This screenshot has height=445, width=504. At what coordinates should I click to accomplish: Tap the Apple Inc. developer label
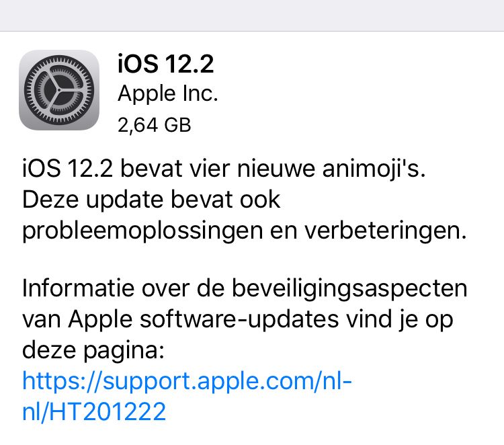tap(168, 93)
